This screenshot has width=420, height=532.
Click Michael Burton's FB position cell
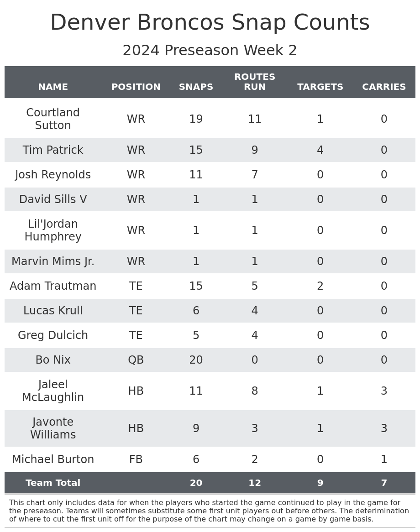[x=136, y=459]
